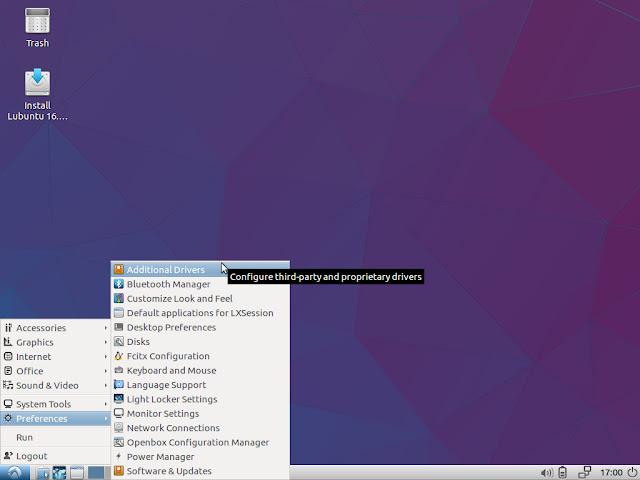Launch the web browser taskbar icon
This screenshot has width=640, height=480.
tap(59, 473)
